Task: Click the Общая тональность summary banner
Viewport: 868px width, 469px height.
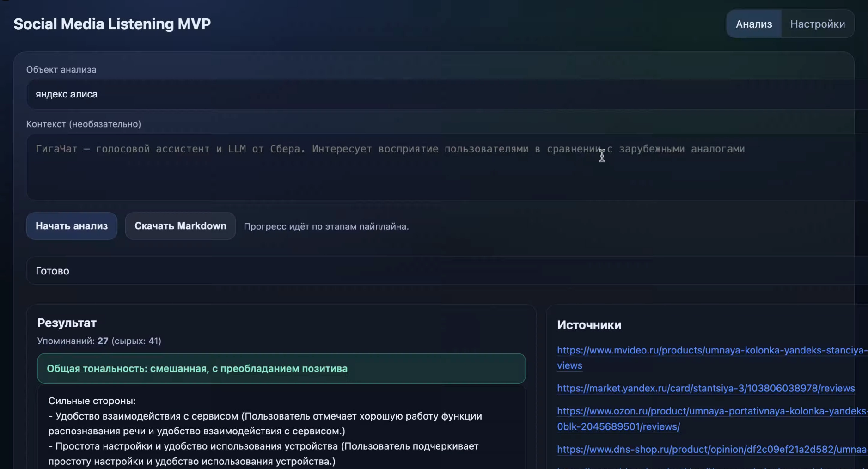Action: point(281,368)
